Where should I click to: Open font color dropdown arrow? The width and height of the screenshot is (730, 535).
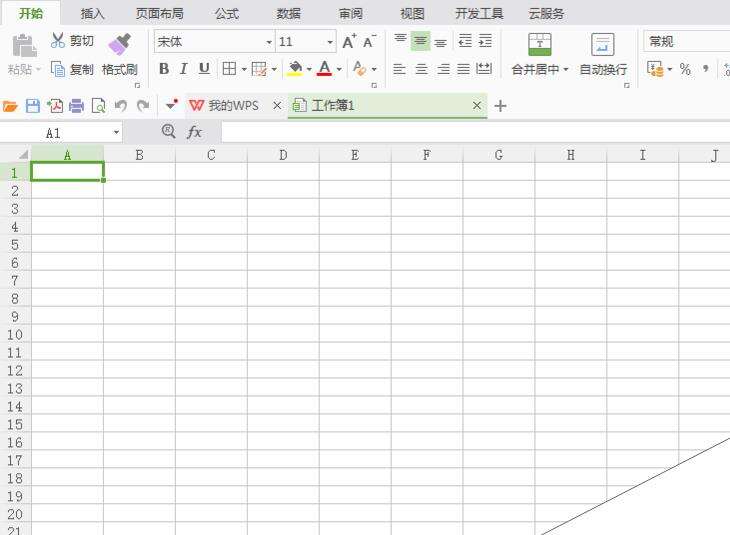(x=339, y=69)
